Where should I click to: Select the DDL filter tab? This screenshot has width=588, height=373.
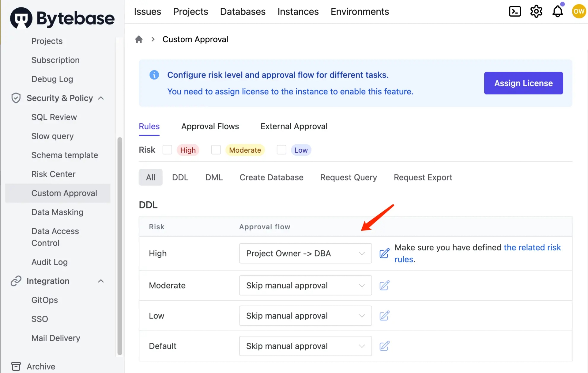tap(180, 177)
